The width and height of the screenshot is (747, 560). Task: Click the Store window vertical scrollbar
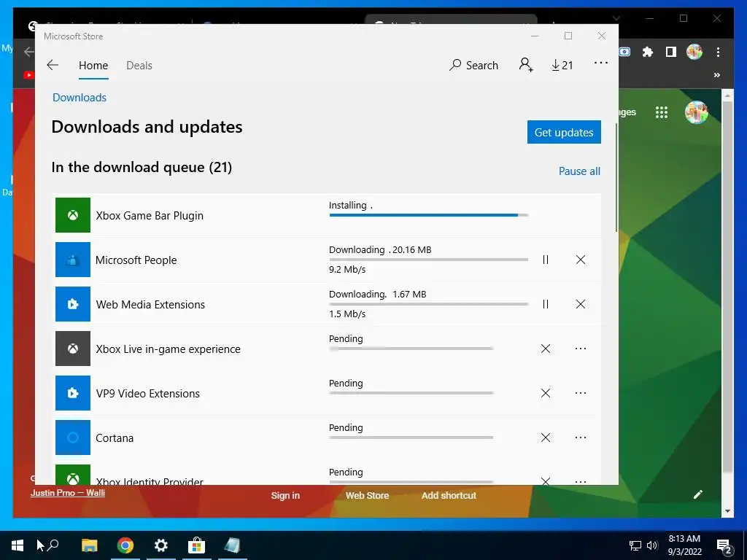[x=616, y=177]
